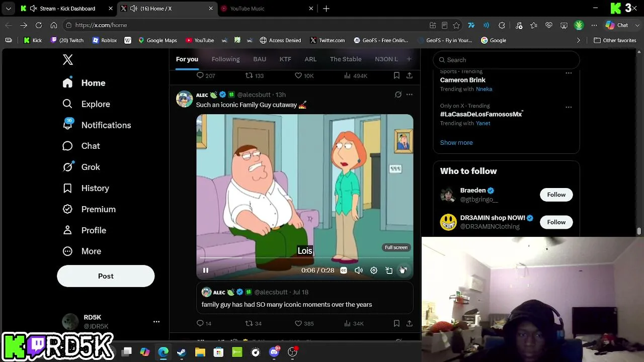Image resolution: width=644 pixels, height=362 pixels.
Task: Pause the Family Guy video
Action: click(x=206, y=270)
